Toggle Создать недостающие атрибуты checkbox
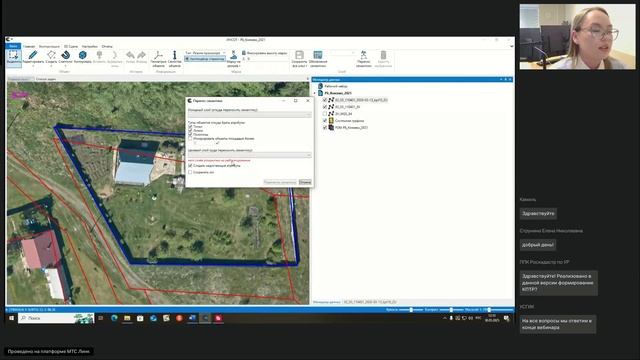 tap(190, 166)
